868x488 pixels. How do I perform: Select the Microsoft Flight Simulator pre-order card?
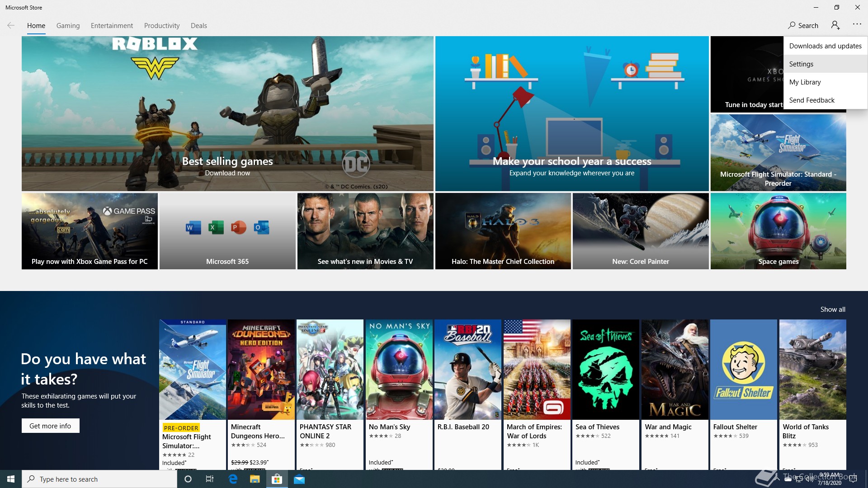pos(193,394)
